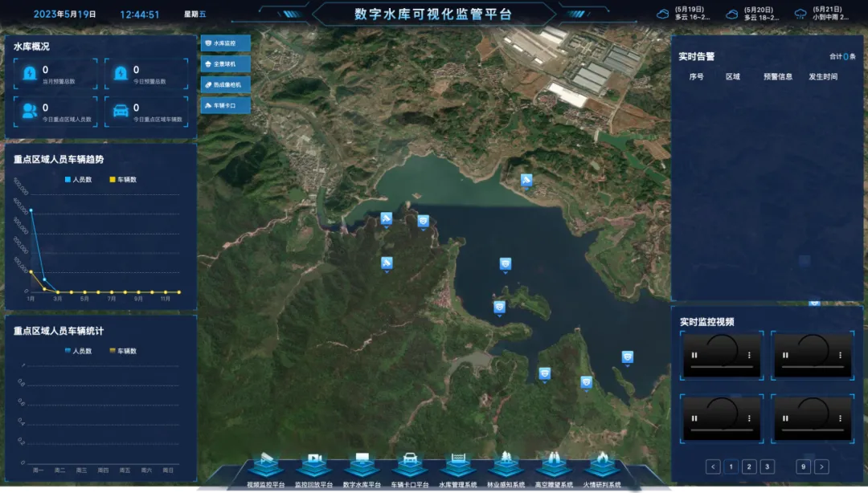This screenshot has height=493, width=868.
Task: Toggle the 车辆卡口 map layer button
Action: click(x=225, y=106)
